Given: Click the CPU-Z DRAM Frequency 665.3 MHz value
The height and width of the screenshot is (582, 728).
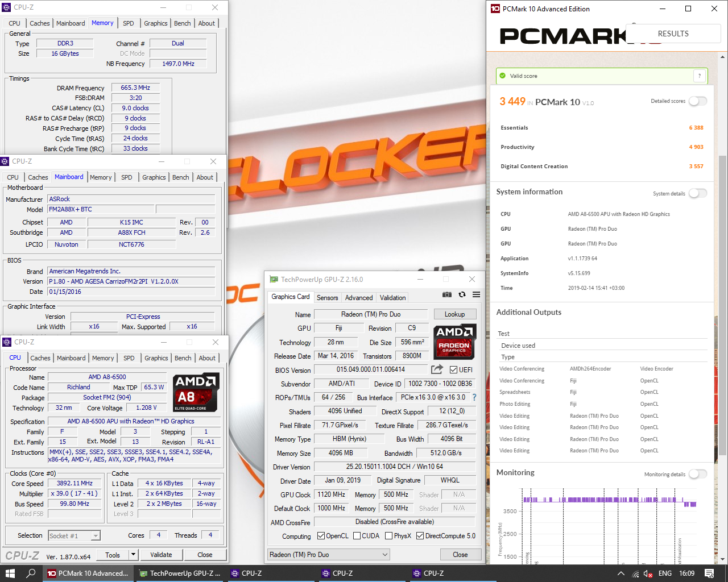Looking at the screenshot, I should (135, 88).
